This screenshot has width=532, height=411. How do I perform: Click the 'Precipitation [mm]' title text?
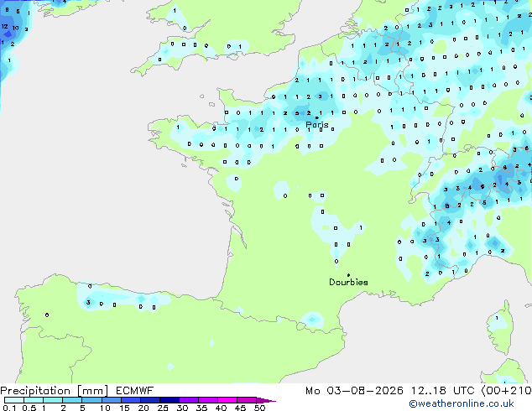point(55,391)
